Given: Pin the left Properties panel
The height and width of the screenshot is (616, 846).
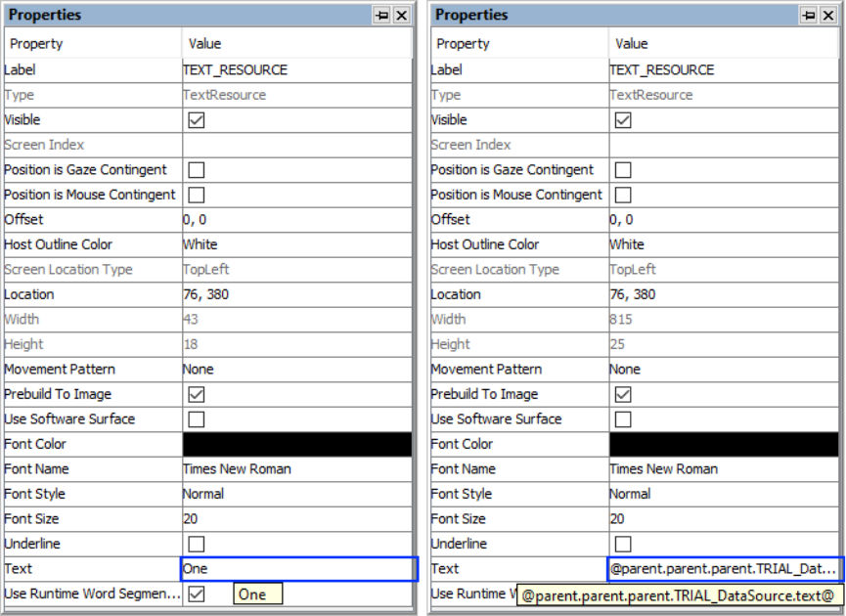Looking at the screenshot, I should point(381,15).
